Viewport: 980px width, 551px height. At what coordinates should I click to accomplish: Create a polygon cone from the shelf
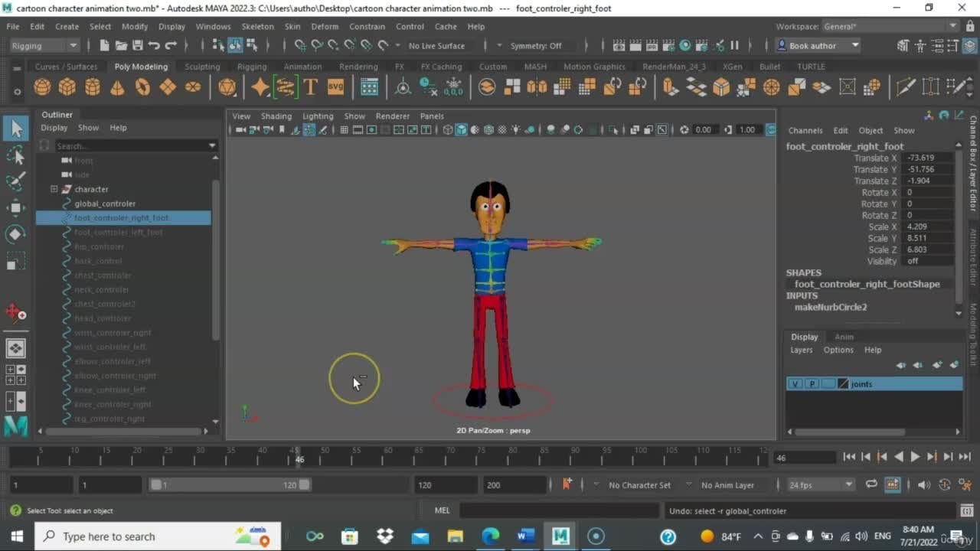[117, 87]
